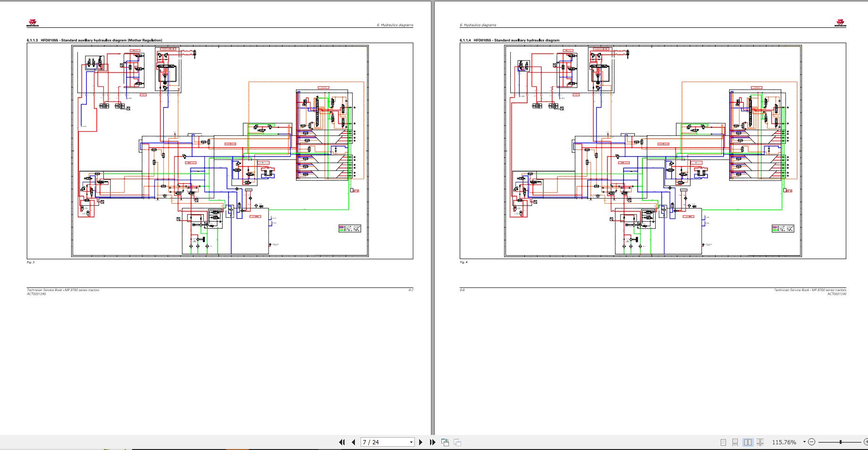Click the divider between the two pages
The width and height of the screenshot is (868, 450).
coord(432,217)
